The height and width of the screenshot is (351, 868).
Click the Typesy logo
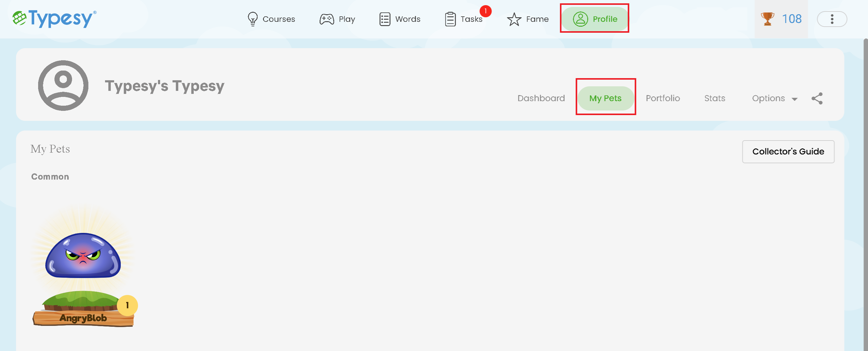tap(54, 18)
